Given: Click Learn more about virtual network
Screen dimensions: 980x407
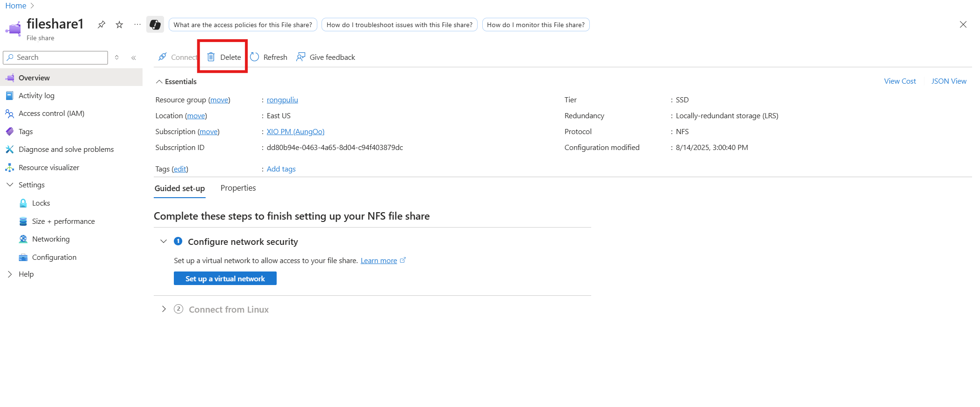Looking at the screenshot, I should (379, 261).
